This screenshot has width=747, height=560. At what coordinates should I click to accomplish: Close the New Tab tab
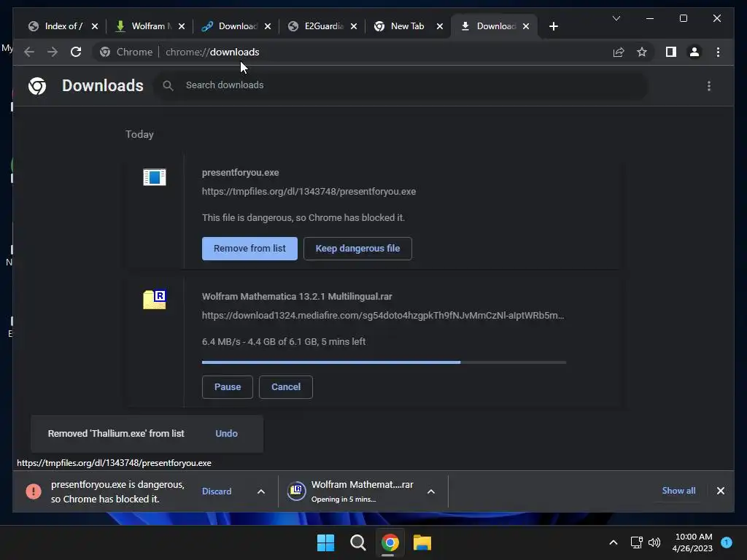pos(440,26)
